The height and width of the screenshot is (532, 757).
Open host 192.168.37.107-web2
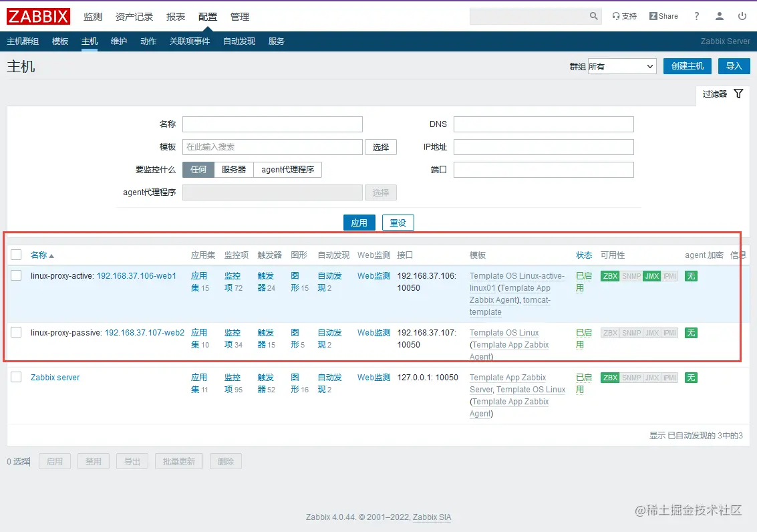[x=144, y=333]
